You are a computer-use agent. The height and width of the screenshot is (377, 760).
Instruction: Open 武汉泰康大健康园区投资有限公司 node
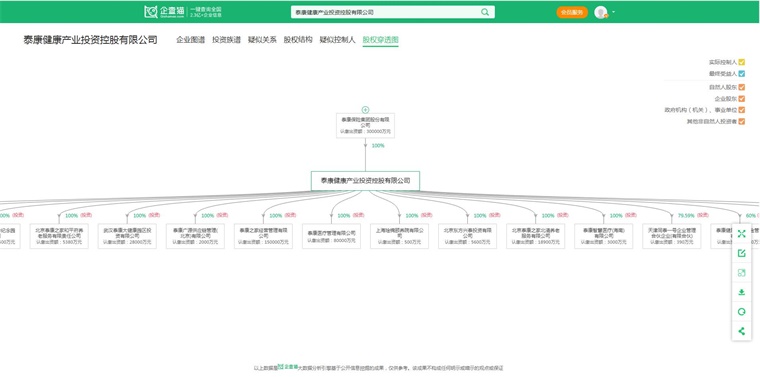(x=127, y=236)
